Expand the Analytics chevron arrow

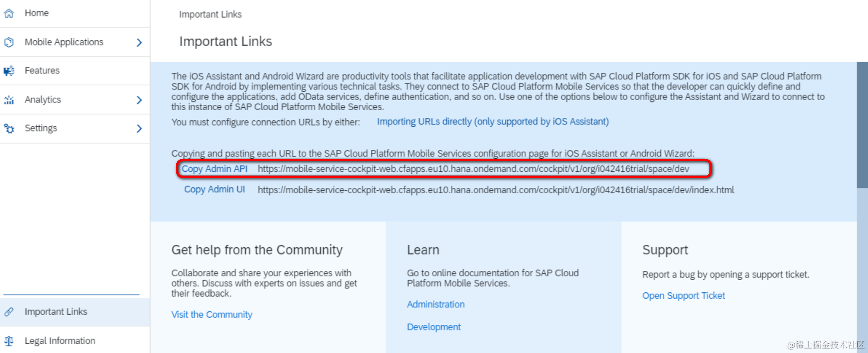pyautogui.click(x=139, y=100)
